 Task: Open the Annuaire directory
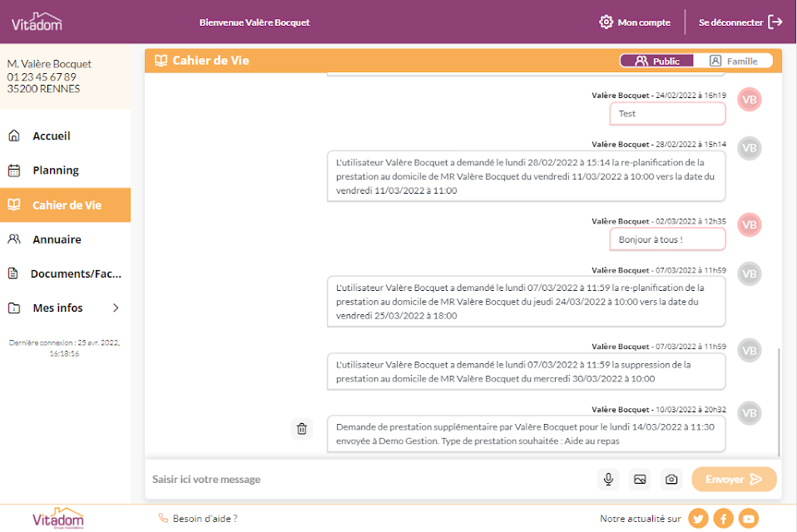pos(65,239)
